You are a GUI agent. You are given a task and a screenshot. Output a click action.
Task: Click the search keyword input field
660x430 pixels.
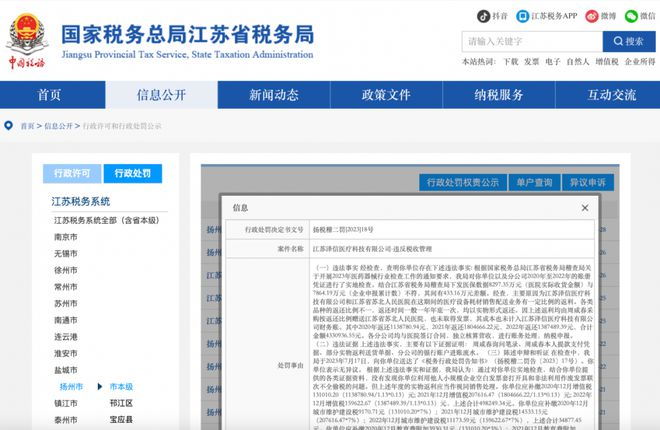[x=532, y=41]
